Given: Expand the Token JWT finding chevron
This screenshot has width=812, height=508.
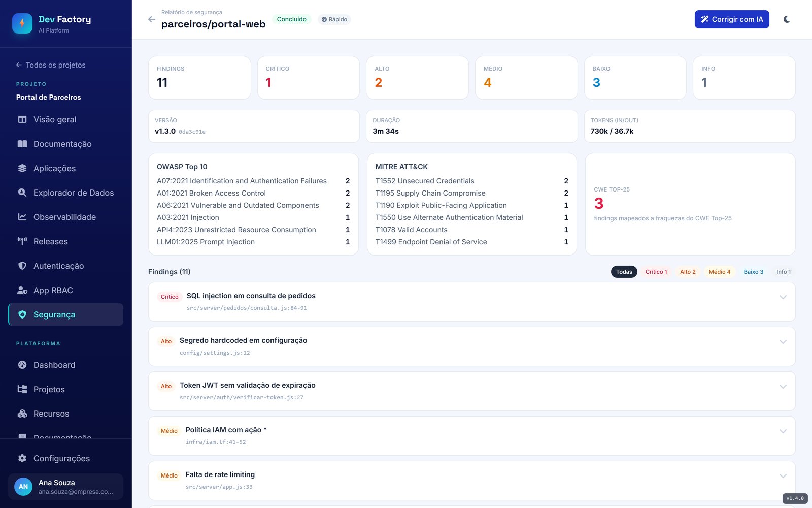Looking at the screenshot, I should (783, 387).
